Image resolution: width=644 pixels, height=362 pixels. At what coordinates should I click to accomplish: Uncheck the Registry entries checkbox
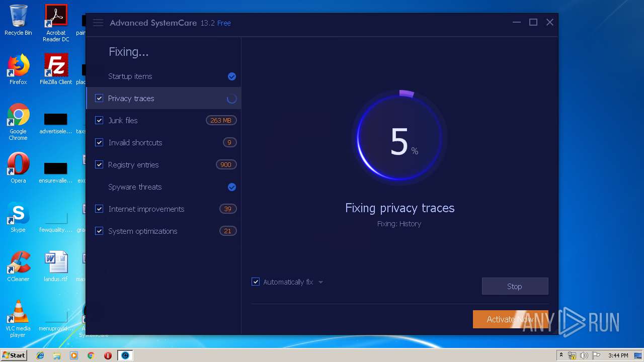point(99,165)
